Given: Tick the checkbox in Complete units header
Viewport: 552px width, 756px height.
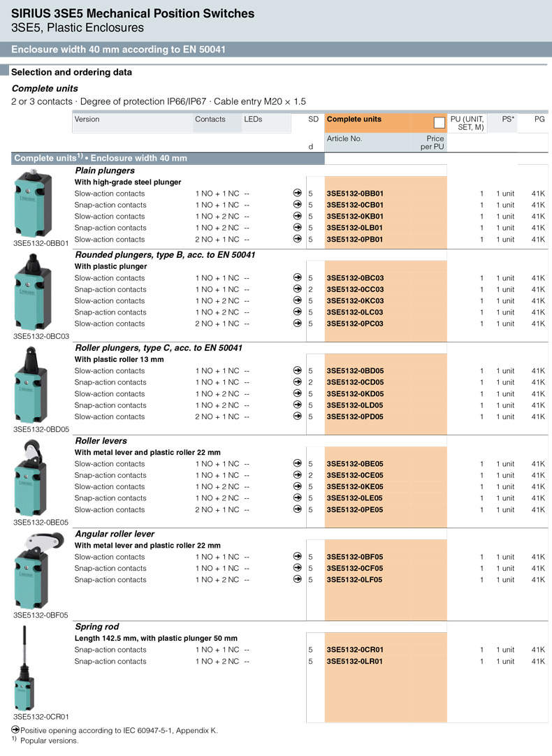Looking at the screenshot, I should coord(439,123).
